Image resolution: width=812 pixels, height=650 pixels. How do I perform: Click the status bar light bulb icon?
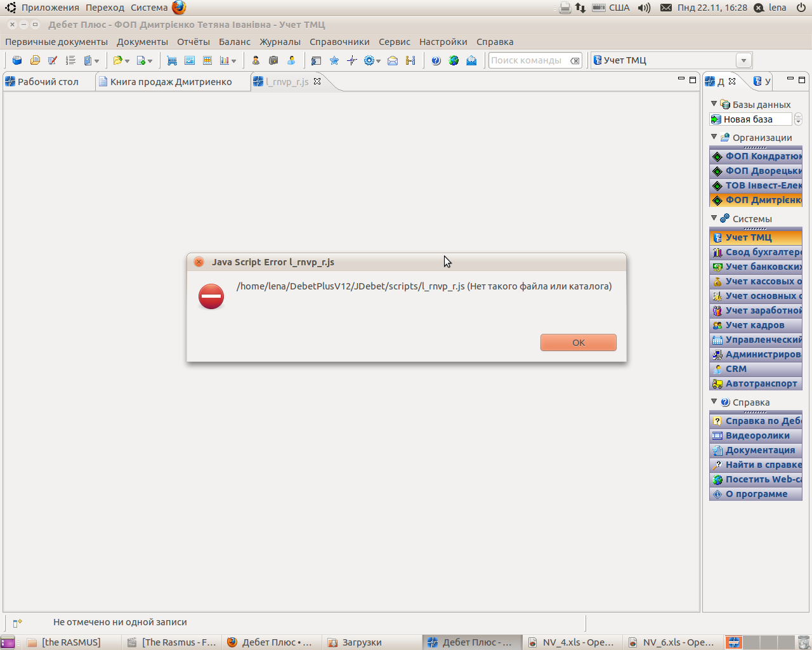(18, 623)
